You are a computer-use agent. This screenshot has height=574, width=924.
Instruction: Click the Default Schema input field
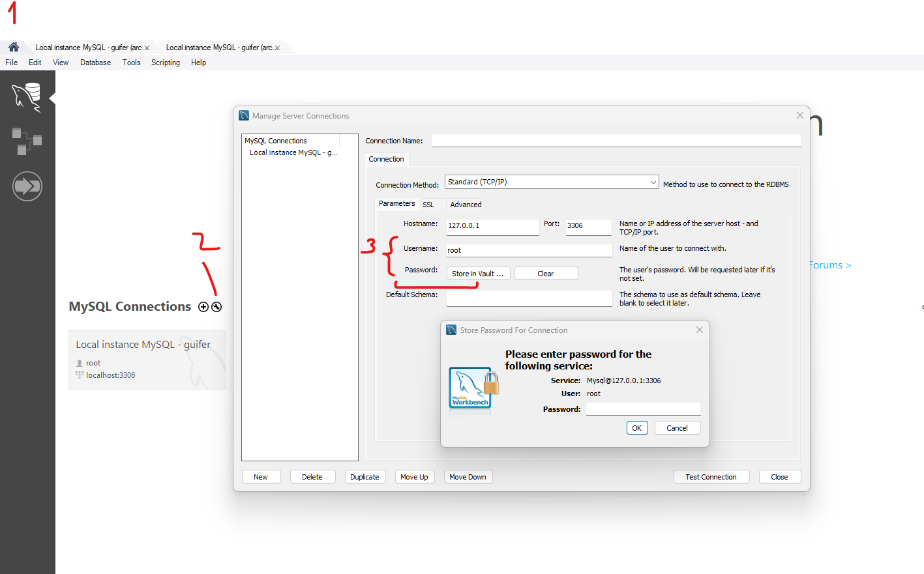[x=529, y=298]
